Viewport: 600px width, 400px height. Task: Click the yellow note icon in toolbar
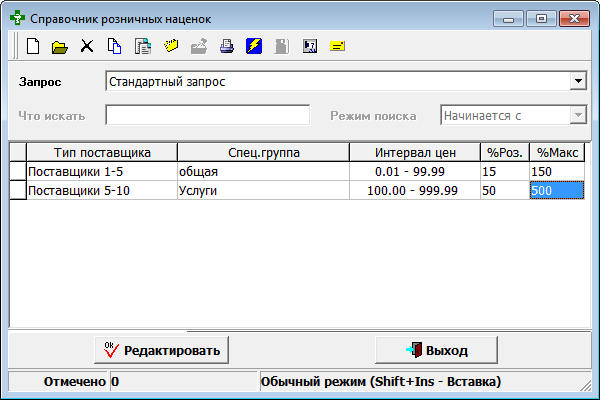tap(337, 46)
